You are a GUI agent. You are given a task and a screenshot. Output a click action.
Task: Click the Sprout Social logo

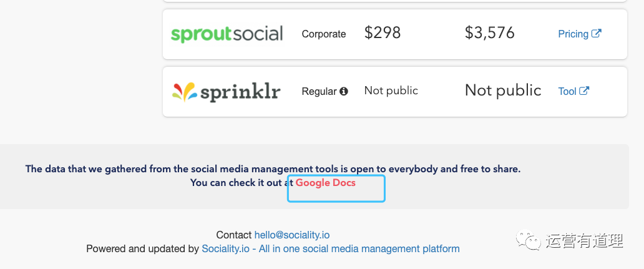pos(227,34)
